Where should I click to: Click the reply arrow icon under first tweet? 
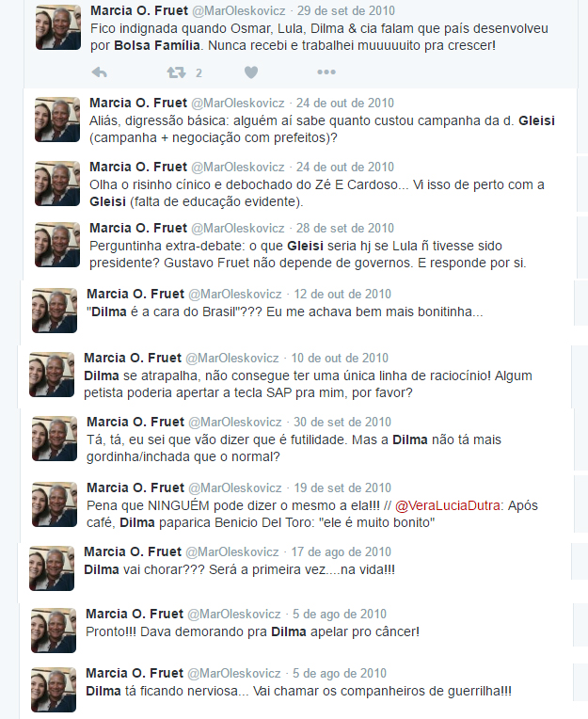pos(99,72)
